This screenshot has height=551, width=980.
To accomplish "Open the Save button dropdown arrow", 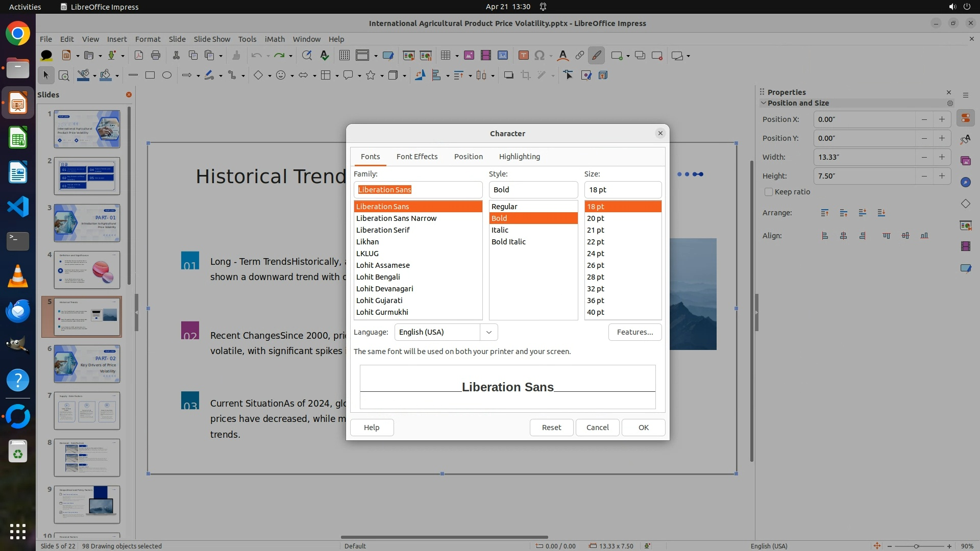I will [x=122, y=56].
